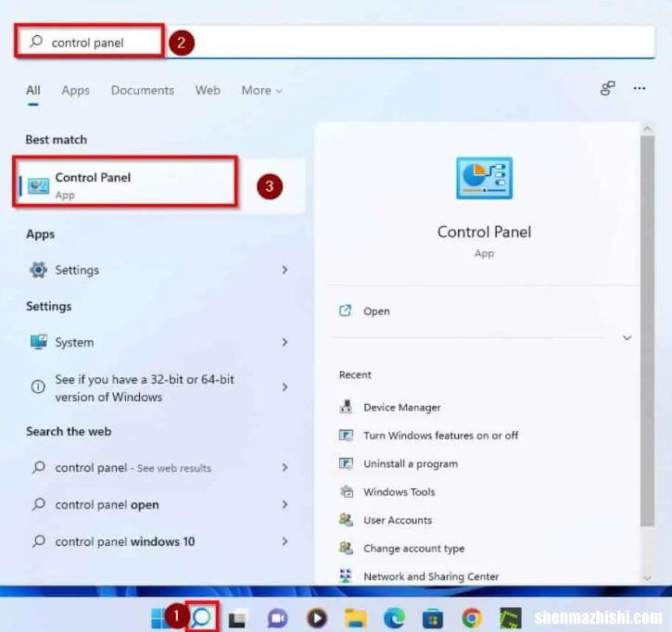Expand the 'control panel - See web results' chevron
The width and height of the screenshot is (672, 632).
click(x=285, y=467)
